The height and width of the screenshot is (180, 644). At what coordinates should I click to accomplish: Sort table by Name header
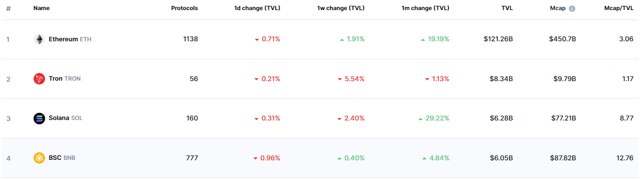click(x=41, y=8)
